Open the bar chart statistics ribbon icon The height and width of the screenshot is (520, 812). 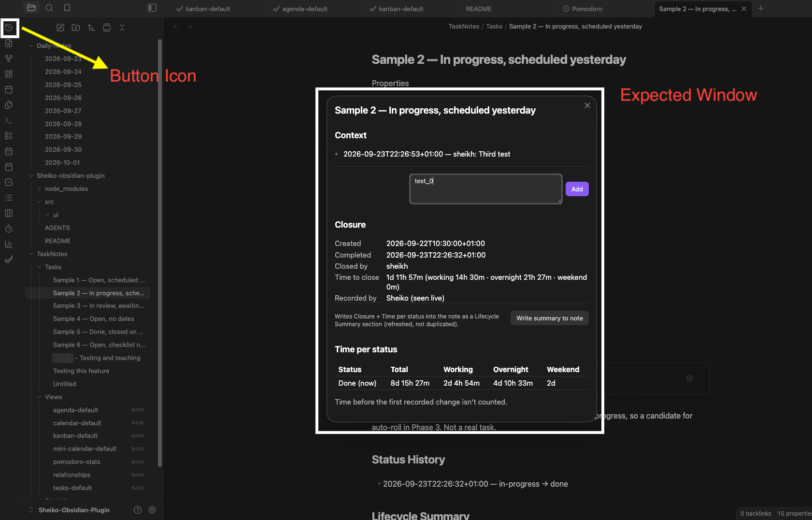click(x=9, y=244)
